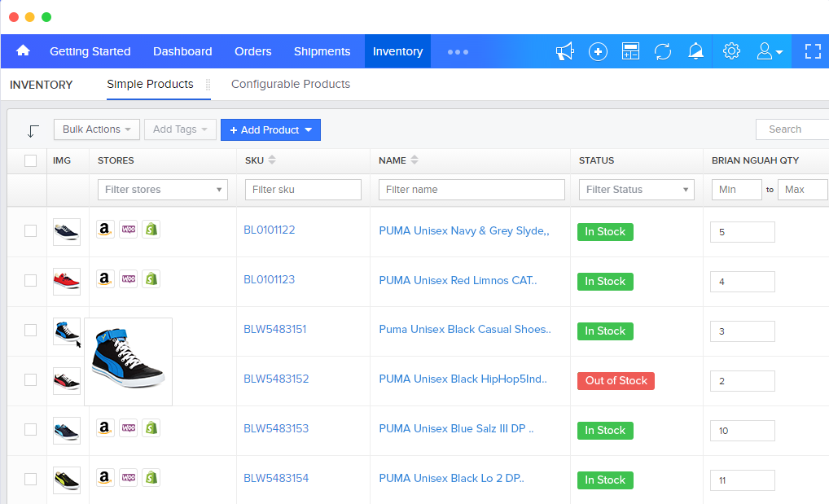Viewport: 829px width, 504px height.
Task: Click WooCommerce icon for BLW5483153 row
Action: [x=129, y=427]
